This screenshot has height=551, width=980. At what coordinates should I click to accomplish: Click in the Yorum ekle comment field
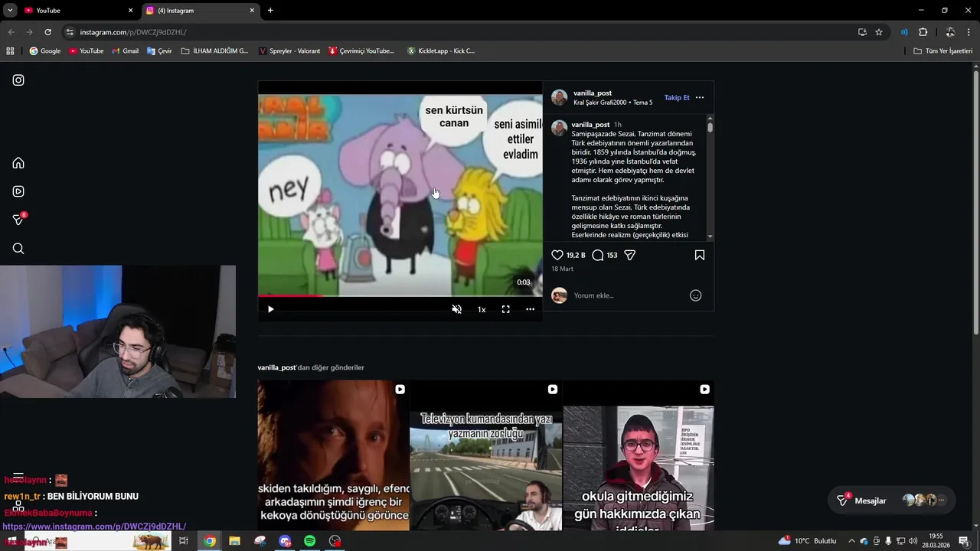click(628, 295)
